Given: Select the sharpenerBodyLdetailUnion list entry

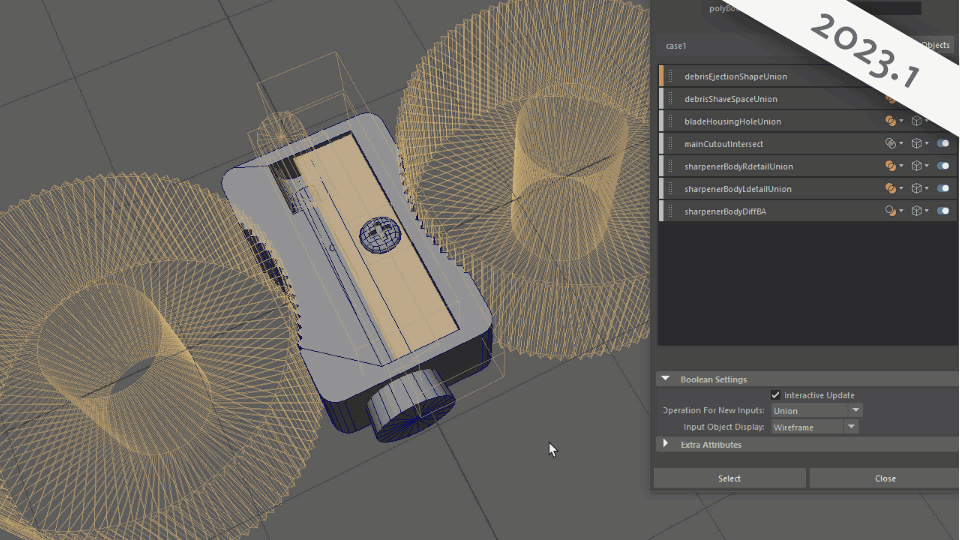Looking at the screenshot, I should [x=738, y=189].
